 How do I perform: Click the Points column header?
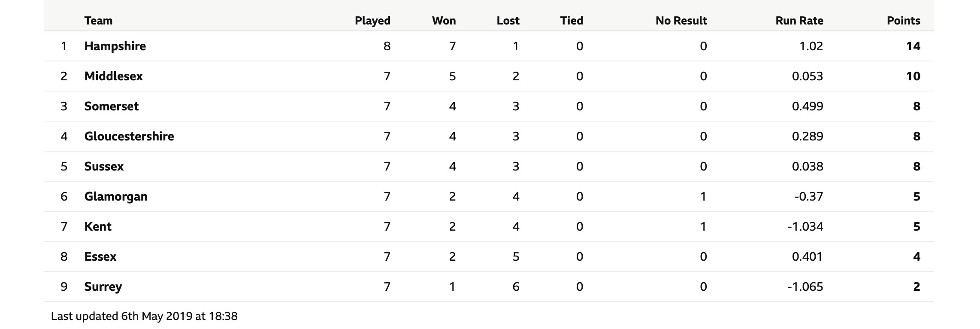pyautogui.click(x=904, y=21)
